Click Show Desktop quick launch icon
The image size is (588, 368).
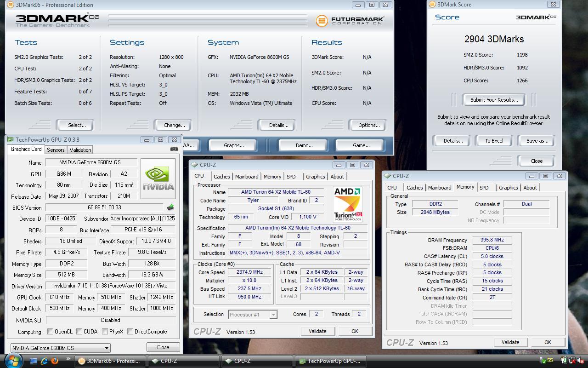coord(34,361)
